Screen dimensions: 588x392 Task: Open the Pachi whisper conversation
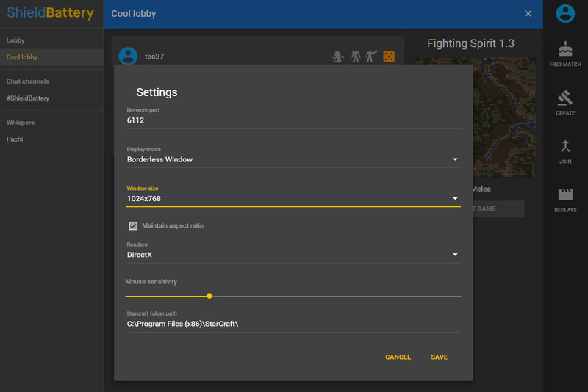point(15,139)
